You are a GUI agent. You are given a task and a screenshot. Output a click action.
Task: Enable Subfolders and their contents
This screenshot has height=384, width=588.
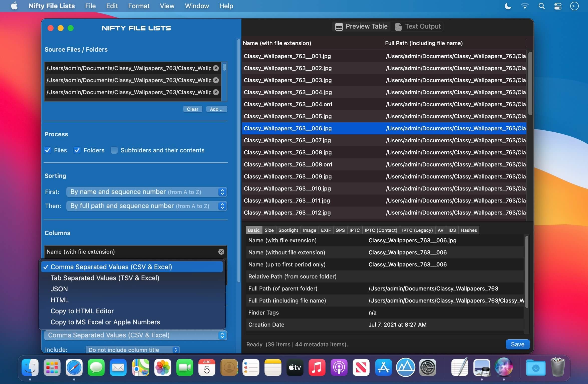point(114,150)
